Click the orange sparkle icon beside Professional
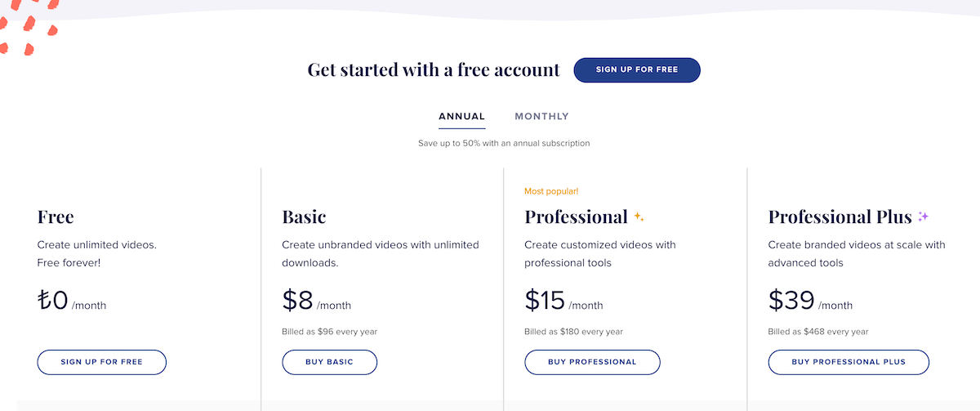The image size is (980, 411). [639, 217]
